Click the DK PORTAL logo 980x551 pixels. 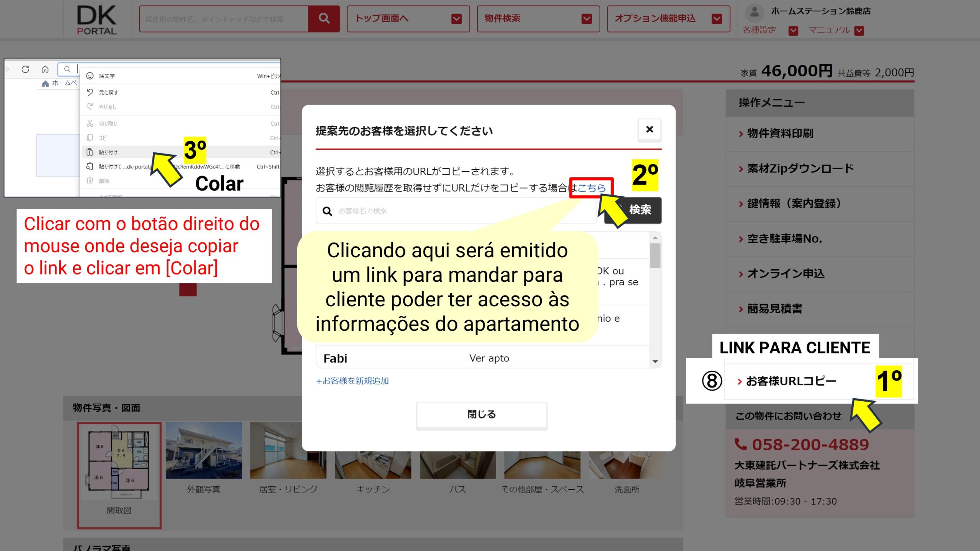[96, 20]
